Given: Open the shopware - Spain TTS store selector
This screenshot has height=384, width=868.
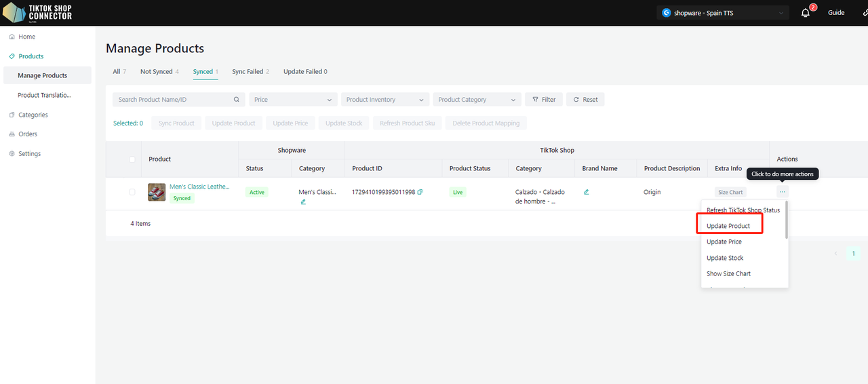Looking at the screenshot, I should tap(722, 13).
